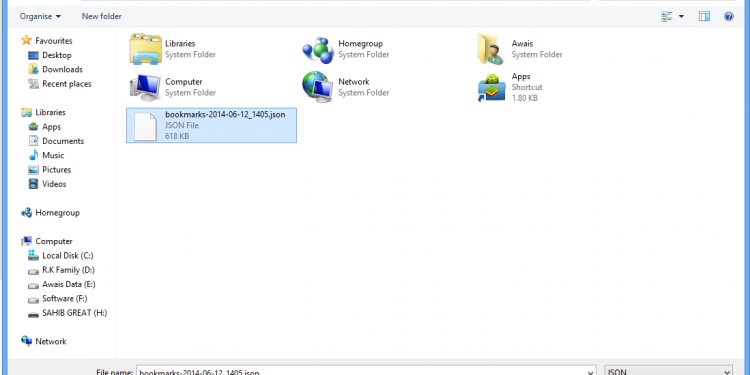The width and height of the screenshot is (750, 375).
Task: Select the Awais user folder icon
Action: pos(491,49)
